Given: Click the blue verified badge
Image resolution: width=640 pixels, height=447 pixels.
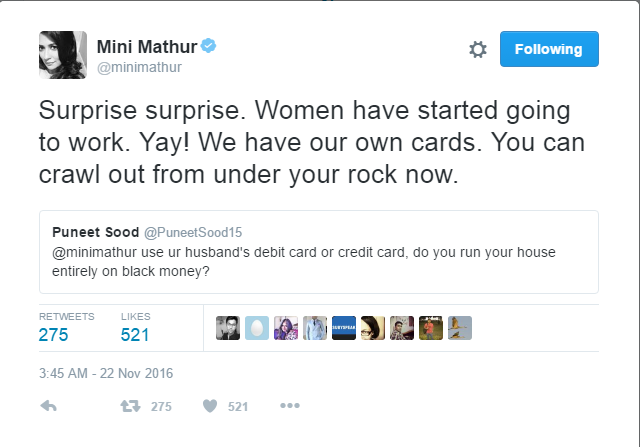Looking at the screenshot, I should point(209,46).
